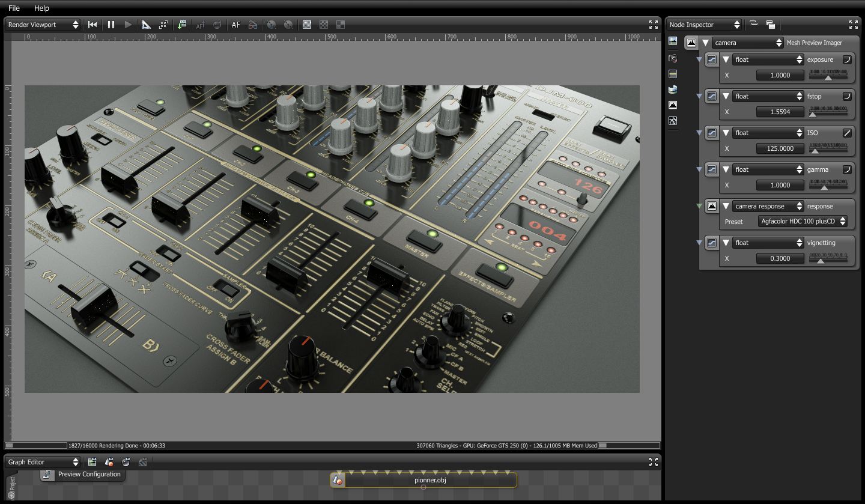The image size is (865, 504).
Task: Open the File menu
Action: [x=14, y=8]
